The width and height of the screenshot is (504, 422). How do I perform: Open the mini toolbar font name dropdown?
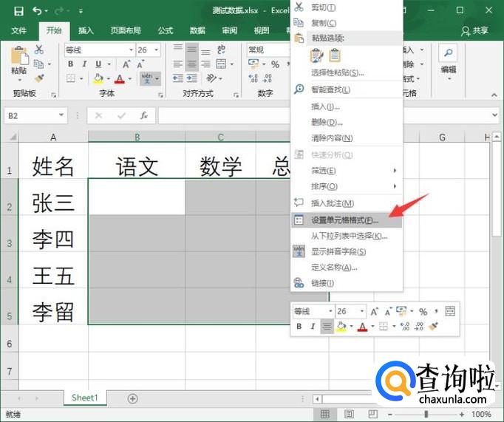330,312
